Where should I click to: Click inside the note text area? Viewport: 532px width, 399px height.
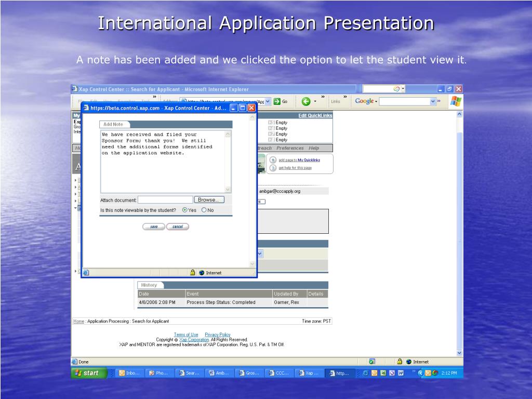[163, 162]
